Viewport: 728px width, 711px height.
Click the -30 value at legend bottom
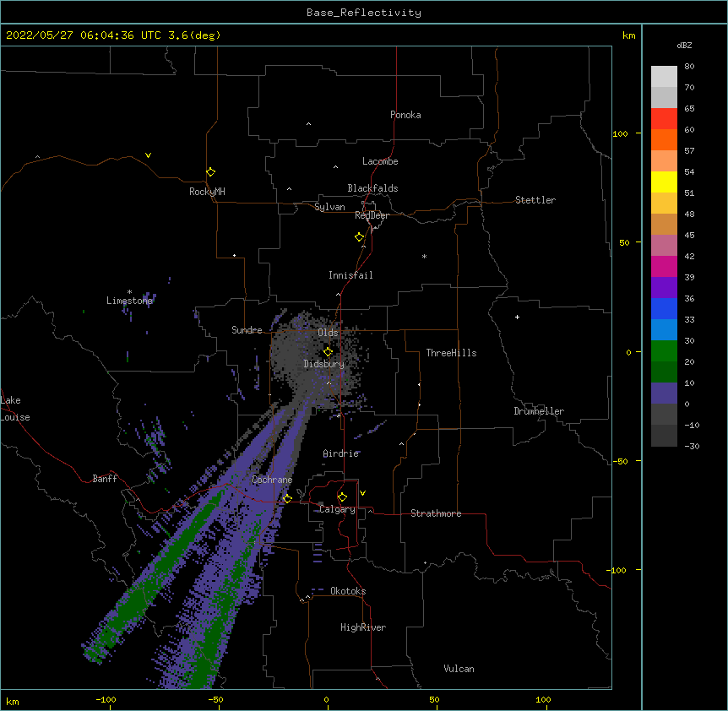pyautogui.click(x=692, y=446)
